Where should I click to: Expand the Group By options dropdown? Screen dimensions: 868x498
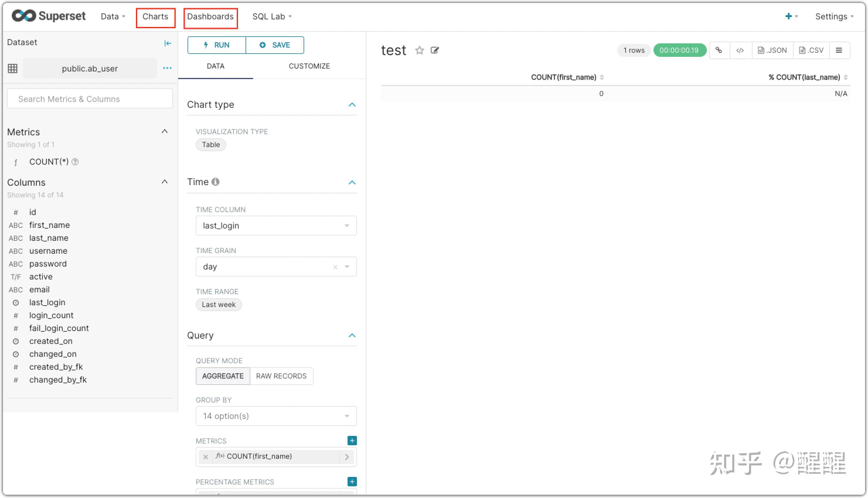point(276,416)
